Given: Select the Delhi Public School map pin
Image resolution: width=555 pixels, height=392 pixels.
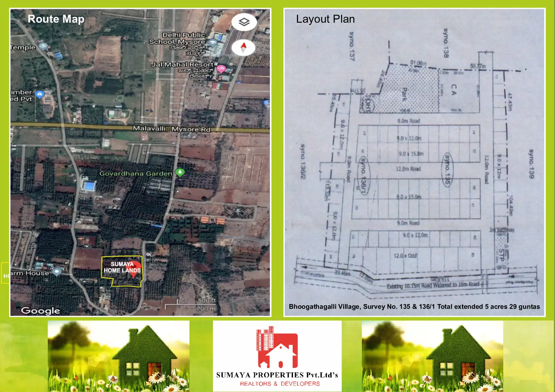Looking at the screenshot, I should [x=213, y=42].
